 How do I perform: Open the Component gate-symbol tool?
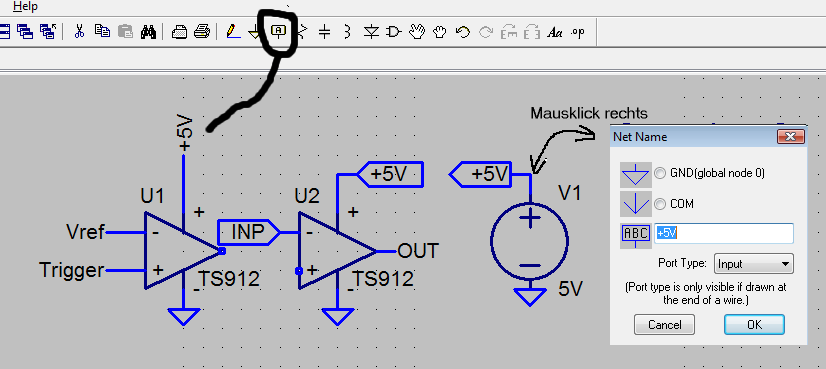(394, 32)
